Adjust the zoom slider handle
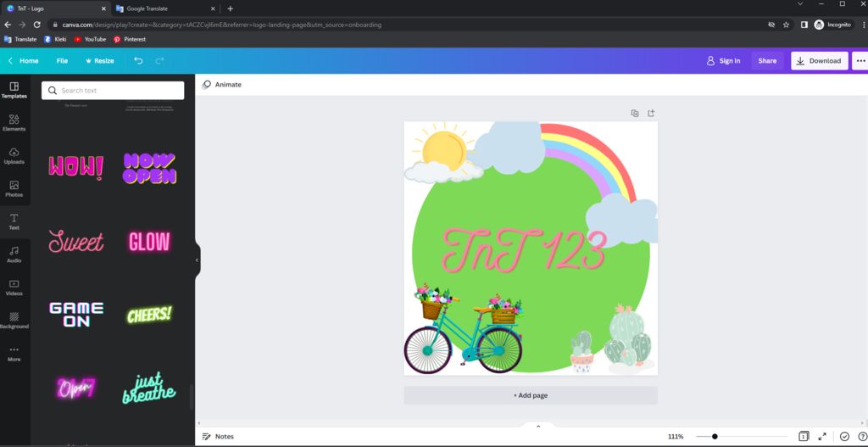 tap(715, 437)
